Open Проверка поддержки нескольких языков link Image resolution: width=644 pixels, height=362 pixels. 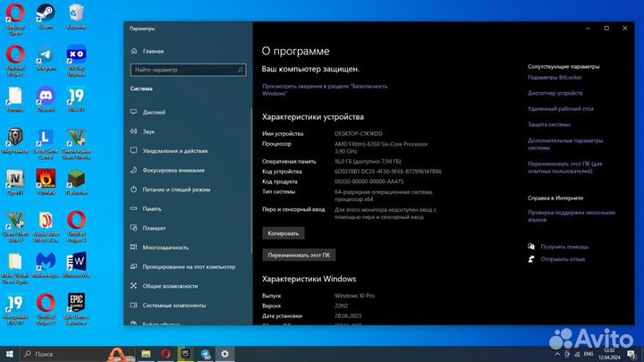pyautogui.click(x=572, y=216)
